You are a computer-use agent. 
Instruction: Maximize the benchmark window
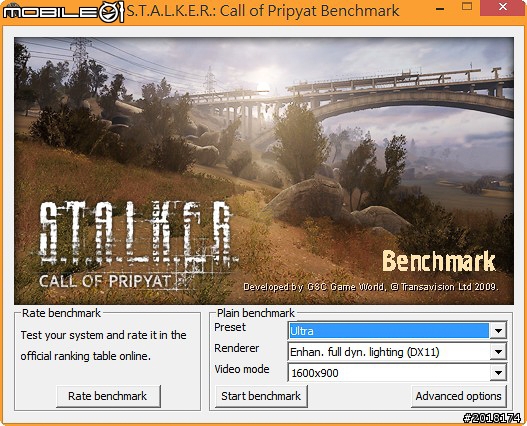(467, 6)
